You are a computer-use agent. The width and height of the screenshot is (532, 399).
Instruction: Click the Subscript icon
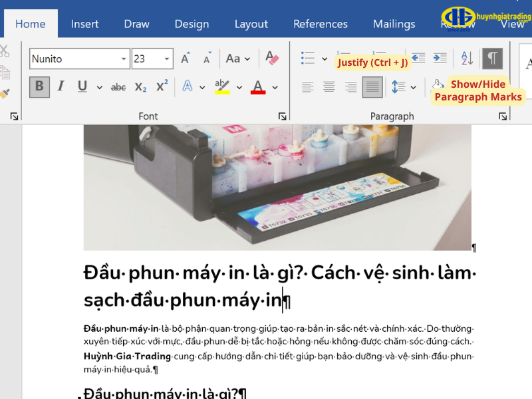pyautogui.click(x=140, y=87)
